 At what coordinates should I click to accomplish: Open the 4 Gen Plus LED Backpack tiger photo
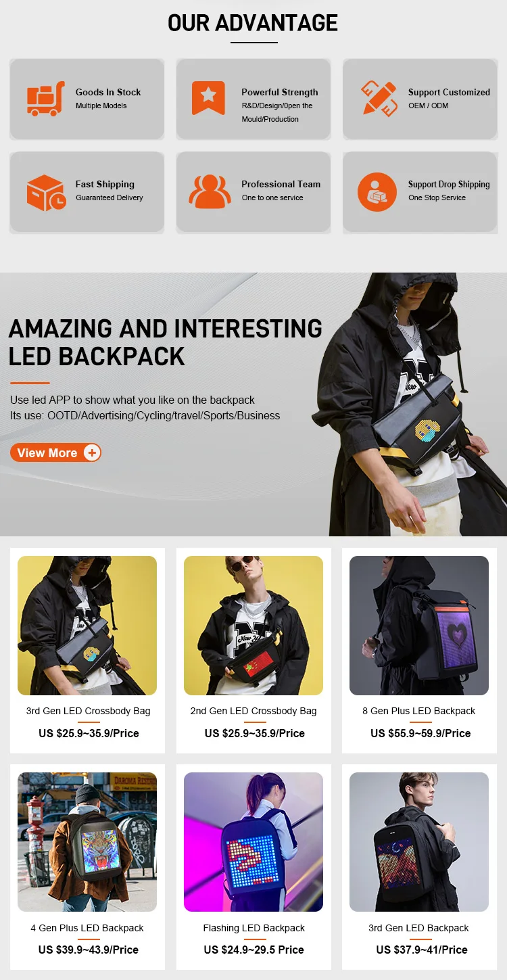(x=87, y=842)
